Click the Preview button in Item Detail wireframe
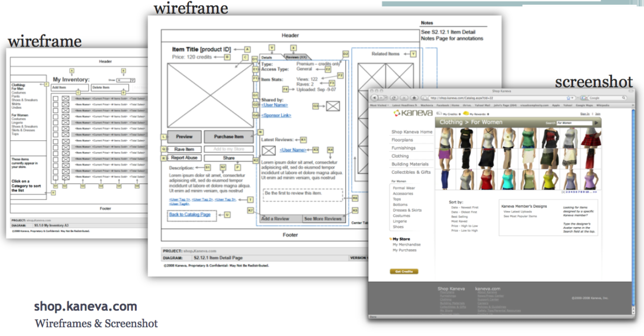Viewport: 644px width, 336px height. coord(185,137)
